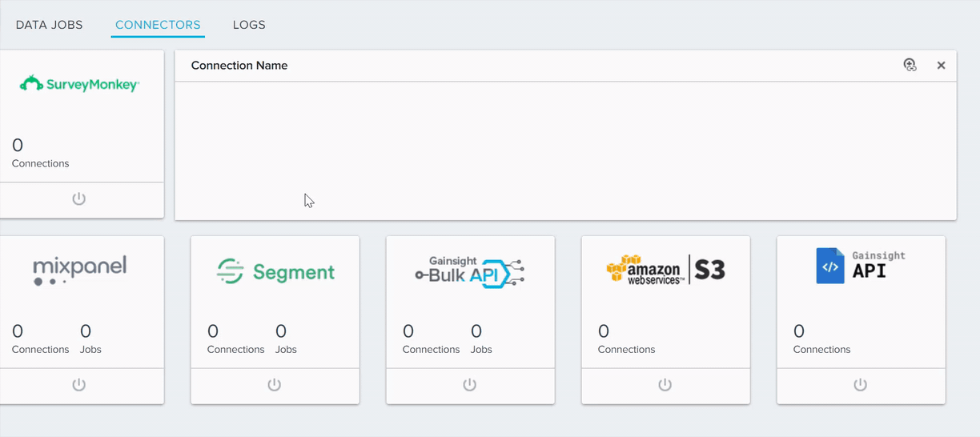This screenshot has height=437, width=980.
Task: Open Mixpanel Jobs count
Action: click(90, 339)
